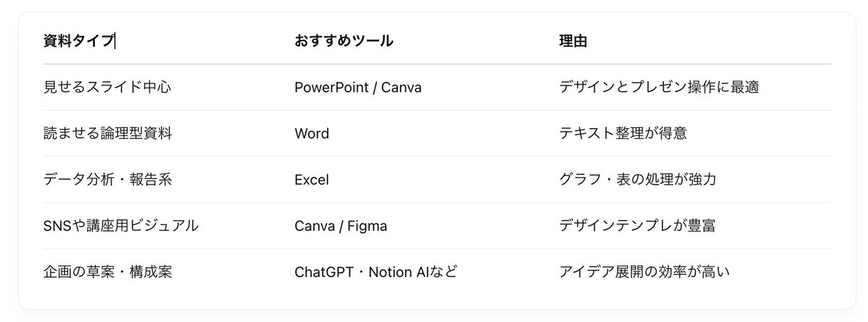Click the おすすめツール column header
Image resolution: width=868 pixels, height=322 pixels.
pos(344,41)
